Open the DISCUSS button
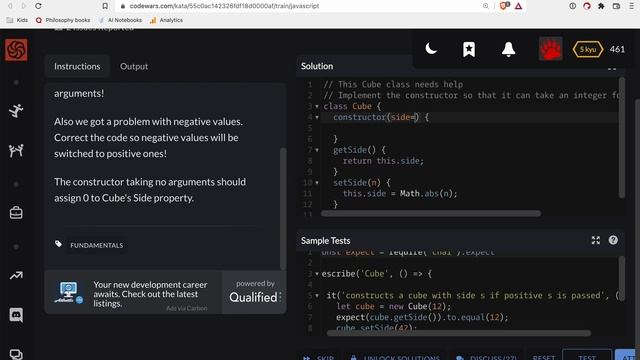Viewport: 640px width, 360px height. tap(487, 357)
